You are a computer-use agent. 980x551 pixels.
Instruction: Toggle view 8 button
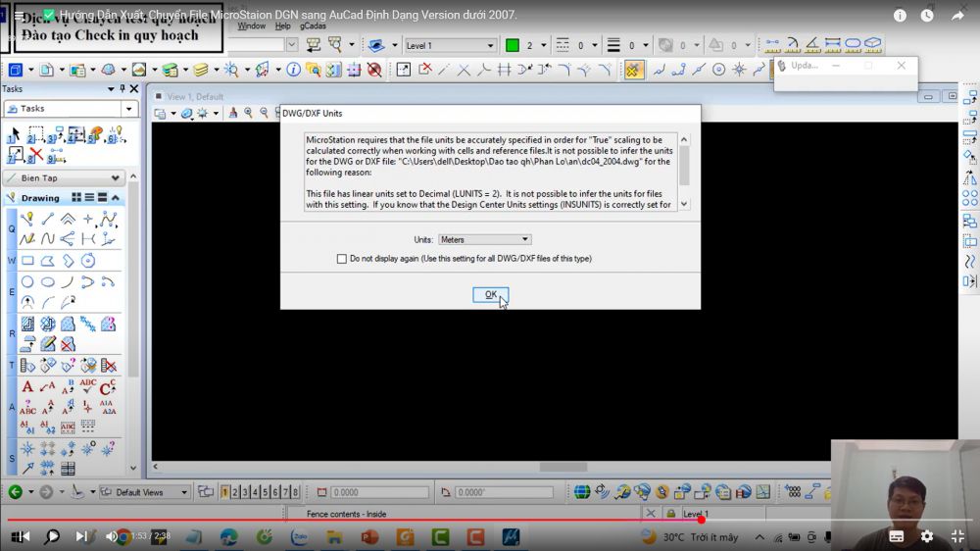pos(296,492)
